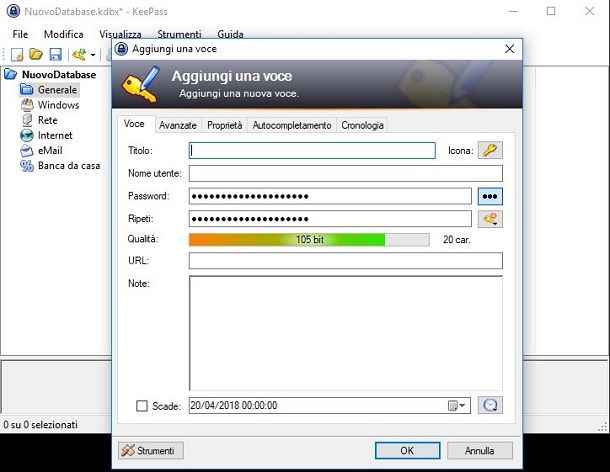The image size is (610, 472).
Task: Click the expiry presets clock button
Action: pos(490,405)
